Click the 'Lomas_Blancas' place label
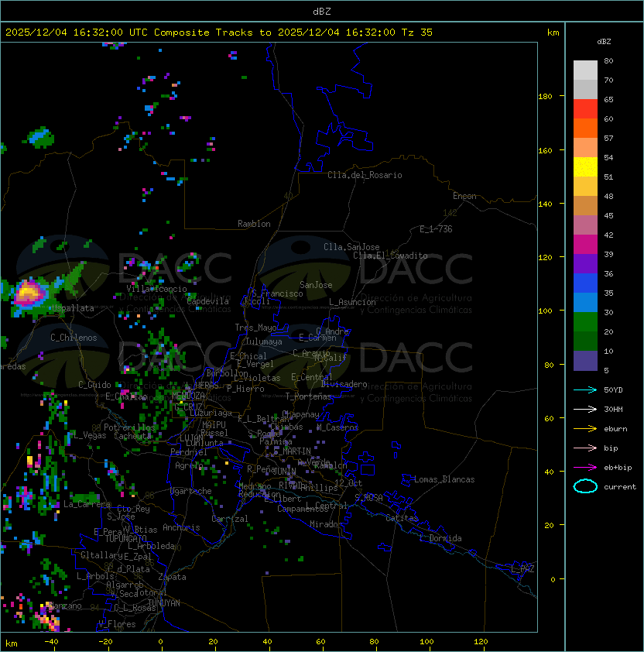Screen dimensions: 644x652 point(444,479)
